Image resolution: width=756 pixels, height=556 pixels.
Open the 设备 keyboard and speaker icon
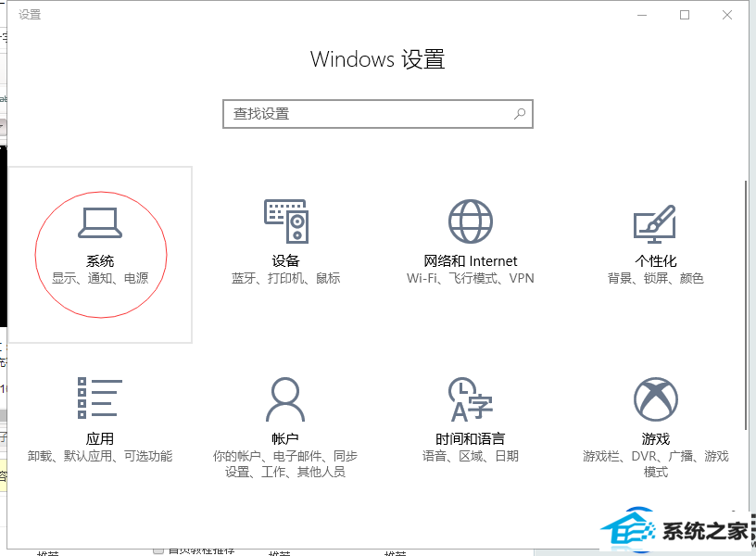coord(286,221)
